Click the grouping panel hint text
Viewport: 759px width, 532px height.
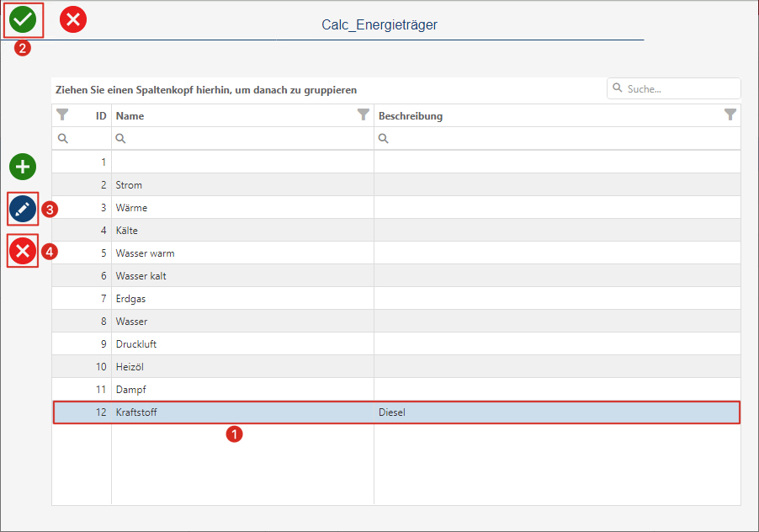click(206, 90)
